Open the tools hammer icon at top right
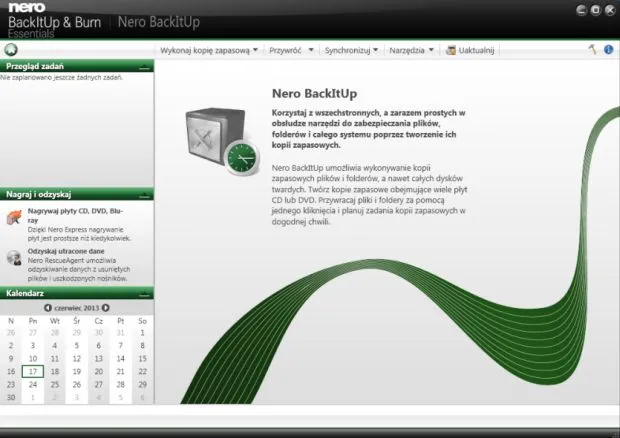This screenshot has height=438, width=620. pyautogui.click(x=593, y=49)
